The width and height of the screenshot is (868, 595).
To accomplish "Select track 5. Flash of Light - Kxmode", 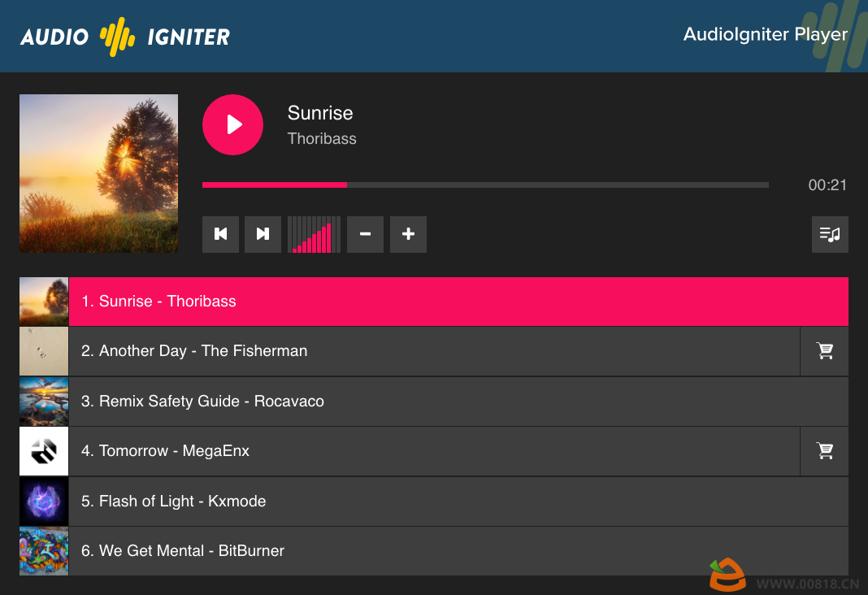I will click(458, 501).
